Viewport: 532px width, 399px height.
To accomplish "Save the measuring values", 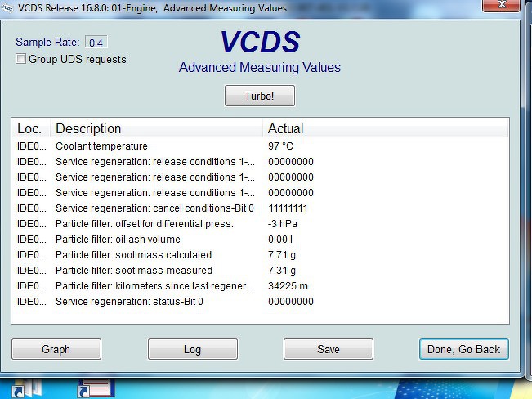I will (328, 349).
